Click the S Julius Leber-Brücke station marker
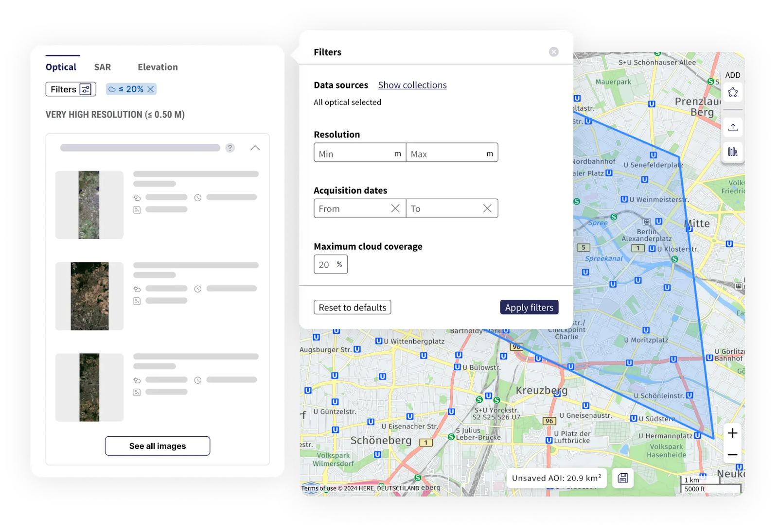This screenshot has width=778, height=532. click(451, 437)
